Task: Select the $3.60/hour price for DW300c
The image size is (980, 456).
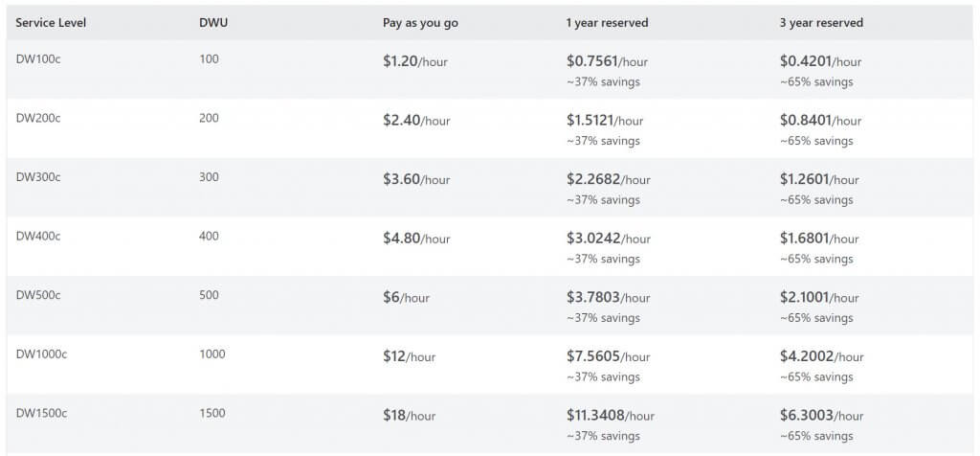Action: coord(416,179)
